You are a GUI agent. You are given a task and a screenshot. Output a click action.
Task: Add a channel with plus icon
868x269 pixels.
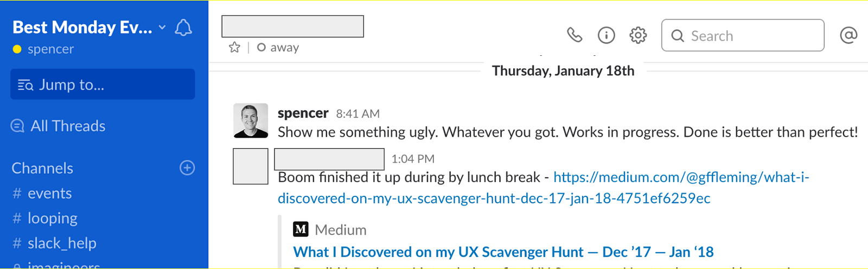point(187,168)
